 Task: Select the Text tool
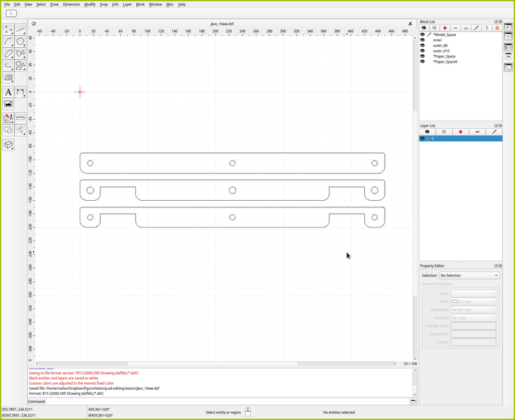coord(8,92)
